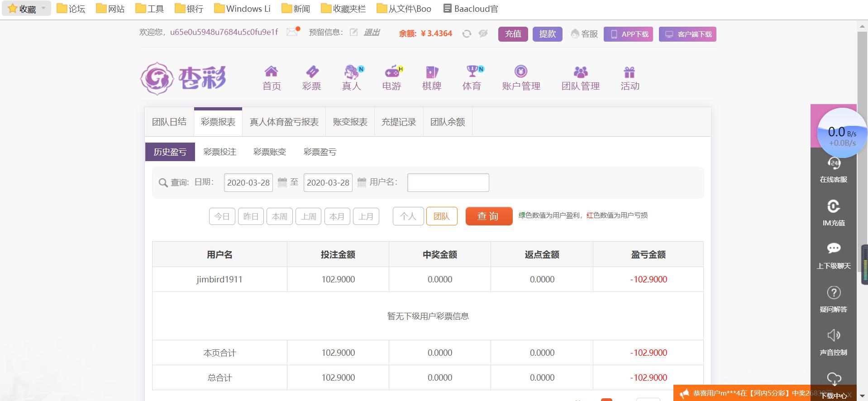Click the orange 查询 search button
This screenshot has width=868, height=401.
click(x=489, y=216)
